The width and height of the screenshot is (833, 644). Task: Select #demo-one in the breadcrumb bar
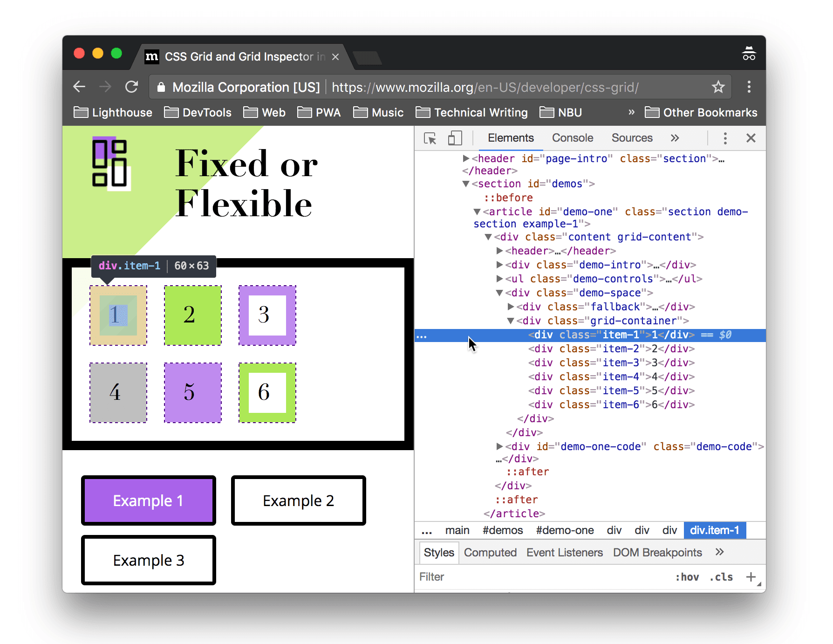(565, 530)
